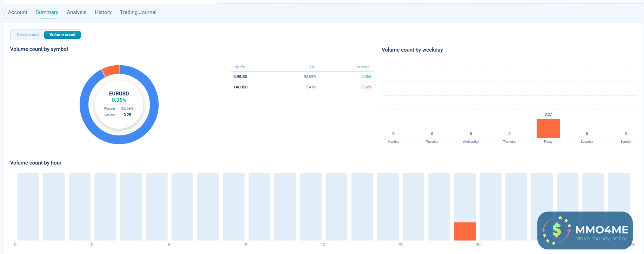Click the Lợi nhuận column header

point(362,67)
